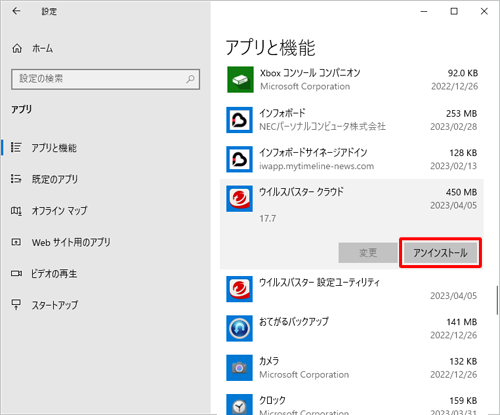The image size is (500, 415).
Task: Click the オフライン マップ map icon
Action: click(x=16, y=211)
